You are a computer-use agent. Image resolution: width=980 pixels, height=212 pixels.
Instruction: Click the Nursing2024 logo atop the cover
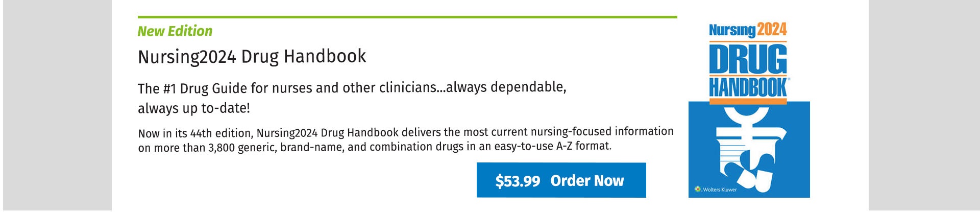748,30
